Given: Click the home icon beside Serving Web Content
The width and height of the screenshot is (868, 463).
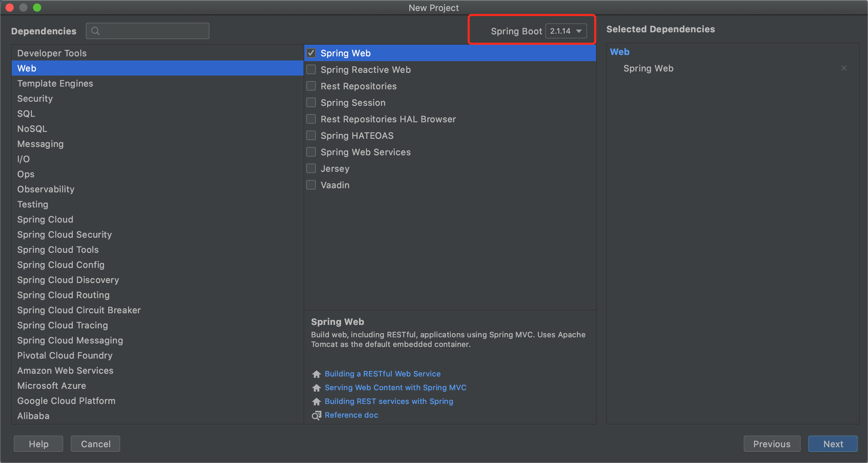Looking at the screenshot, I should [x=316, y=388].
